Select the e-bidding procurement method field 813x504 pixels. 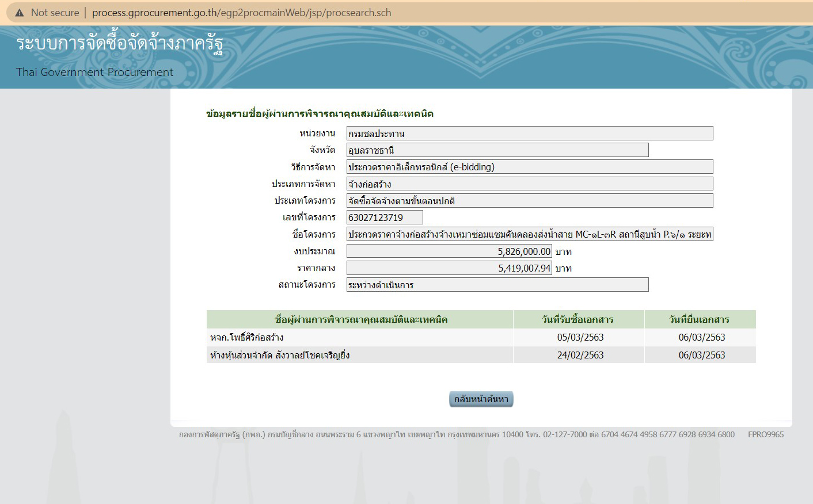[529, 167]
